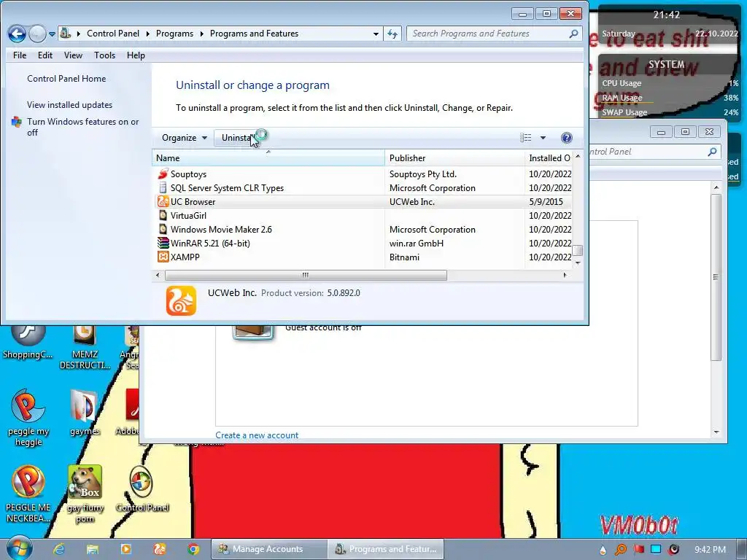Click the search icon in background Control Panel window
The width and height of the screenshot is (747, 560).
pyautogui.click(x=712, y=152)
